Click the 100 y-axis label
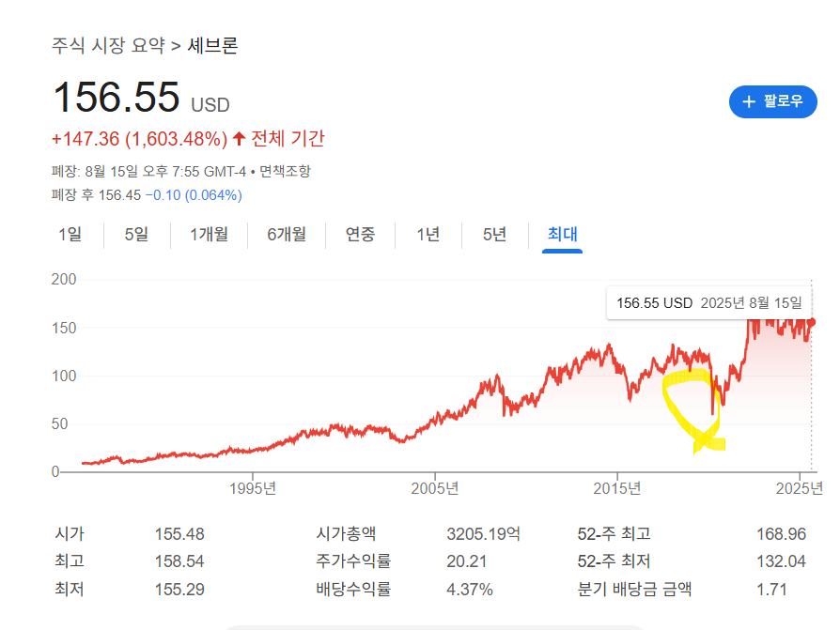Viewport: 840px width, 630px height. 64,376
